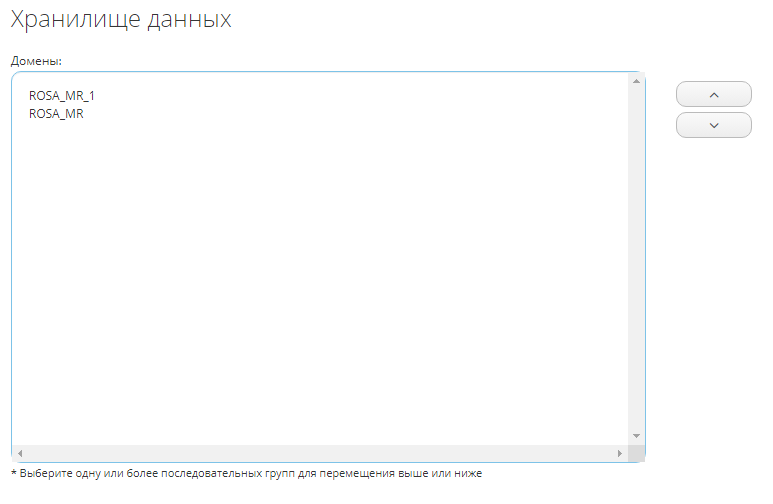Screen dimensions: 773x504
Task: Click the move down chevron button
Action: 713,125
